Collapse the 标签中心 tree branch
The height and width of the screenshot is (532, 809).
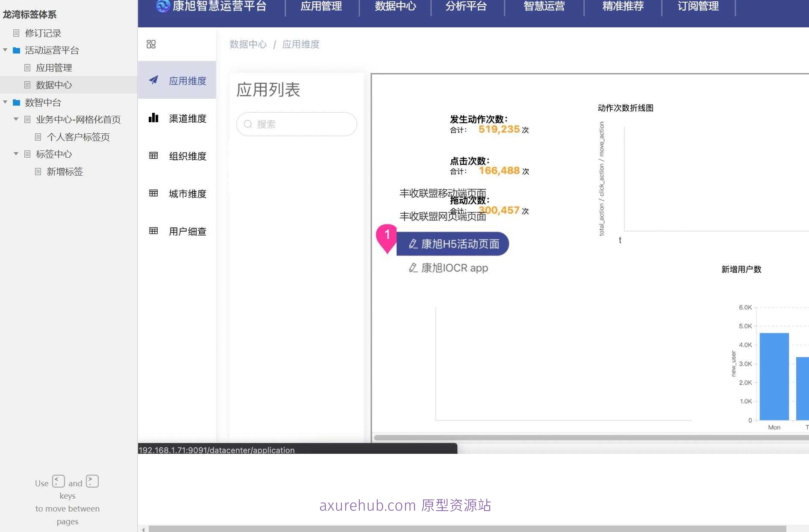coord(16,153)
